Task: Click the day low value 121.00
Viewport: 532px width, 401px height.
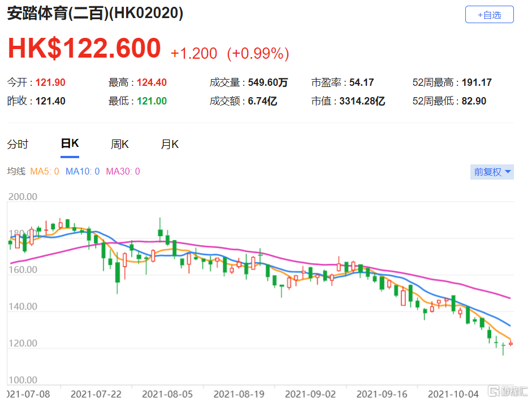Action: [152, 101]
